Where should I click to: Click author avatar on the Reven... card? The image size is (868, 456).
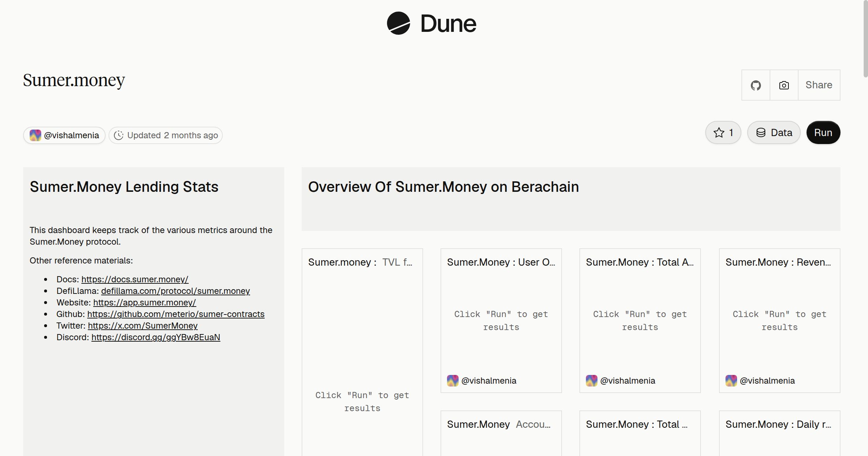point(731,381)
